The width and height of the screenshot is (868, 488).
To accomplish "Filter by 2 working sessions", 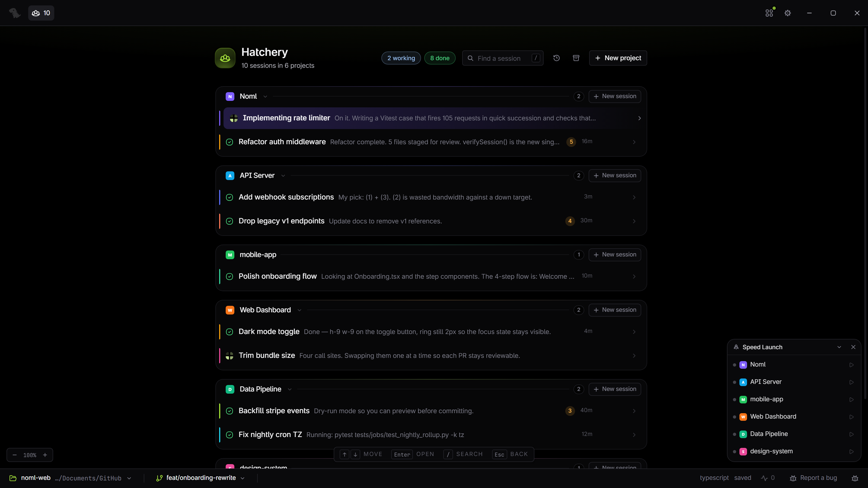I will pos(401,58).
